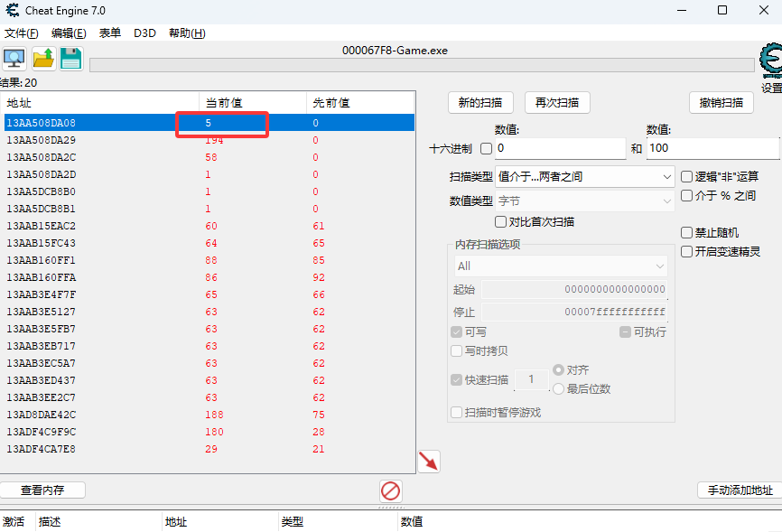Click the Cheat Engine logo settings icon
782x532 pixels.
pyautogui.click(x=771, y=61)
